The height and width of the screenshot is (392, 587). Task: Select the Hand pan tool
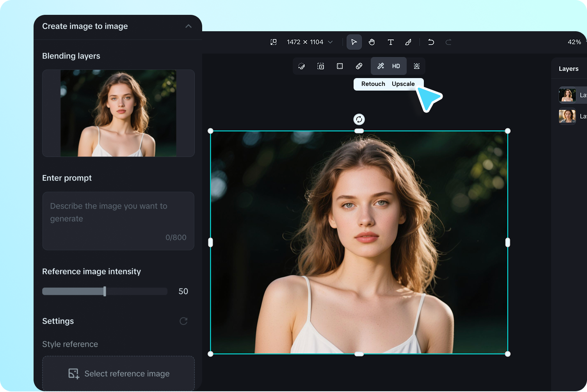(372, 42)
